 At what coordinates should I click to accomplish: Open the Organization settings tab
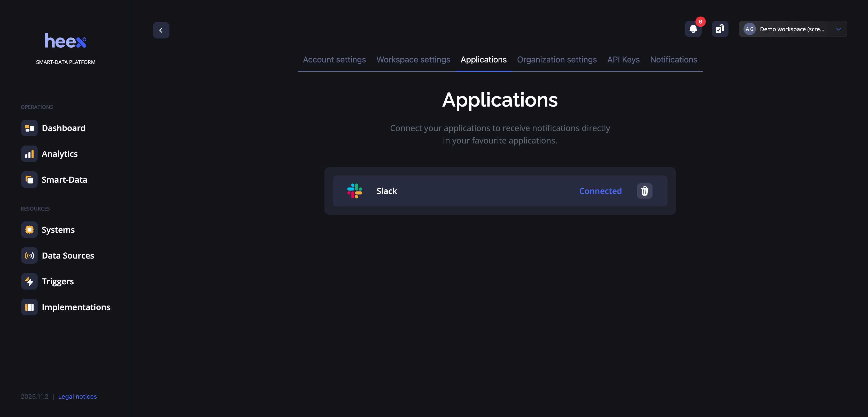click(557, 60)
